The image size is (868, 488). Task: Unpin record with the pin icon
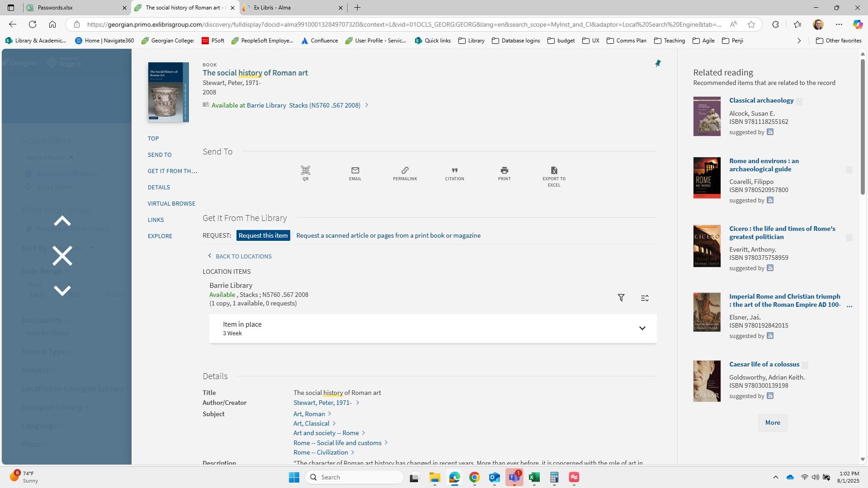[x=658, y=63]
